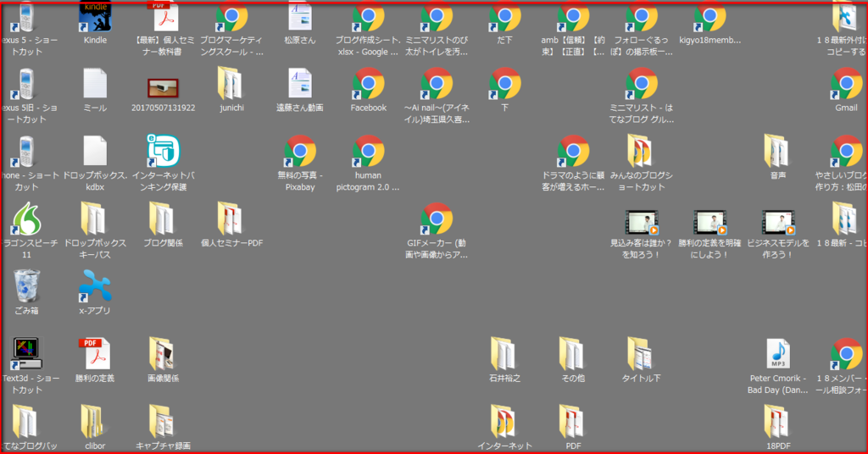
Task: Open the 勝利の定義 PDF file
Action: (95, 354)
